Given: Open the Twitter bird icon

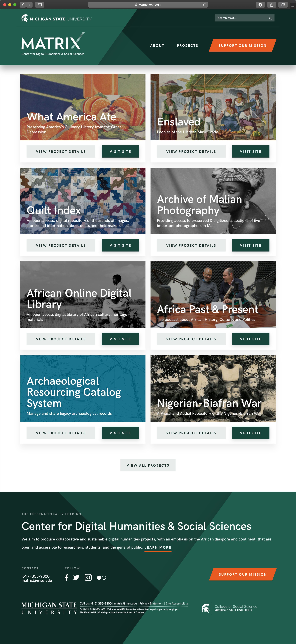Looking at the screenshot, I should [x=76, y=578].
